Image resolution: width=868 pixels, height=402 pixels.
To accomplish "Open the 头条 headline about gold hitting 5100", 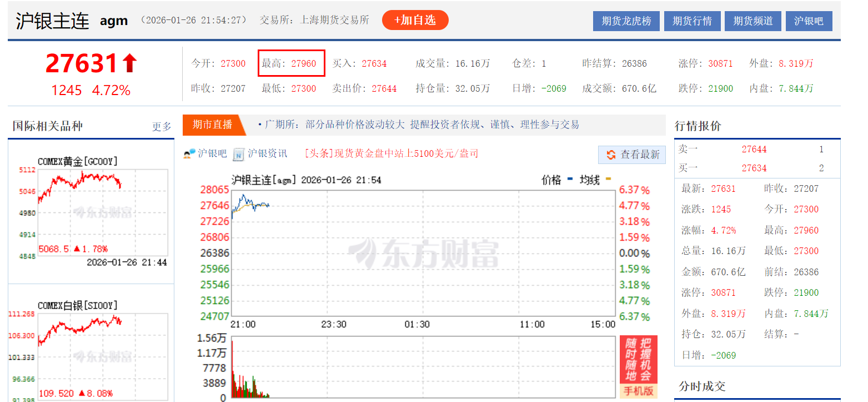I will pyautogui.click(x=392, y=153).
